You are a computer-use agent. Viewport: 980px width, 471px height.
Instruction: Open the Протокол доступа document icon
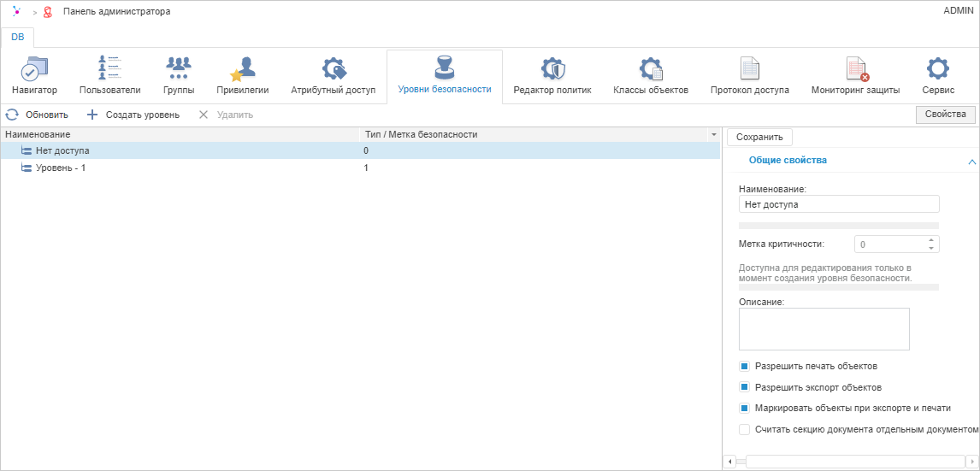click(x=749, y=68)
